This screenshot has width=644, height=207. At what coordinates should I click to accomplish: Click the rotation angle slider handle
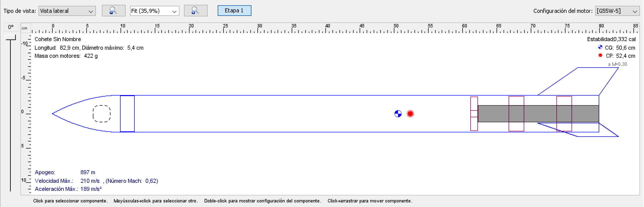pyautogui.click(x=11, y=37)
